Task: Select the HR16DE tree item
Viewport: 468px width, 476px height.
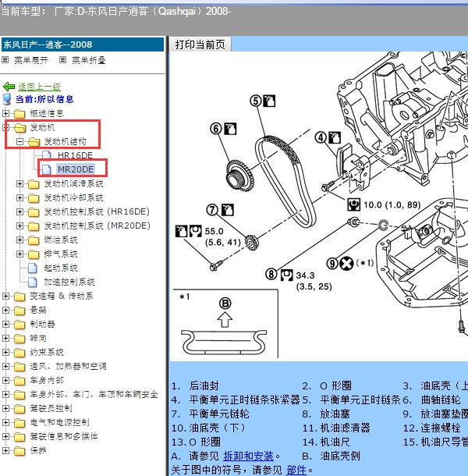Action: (x=75, y=155)
